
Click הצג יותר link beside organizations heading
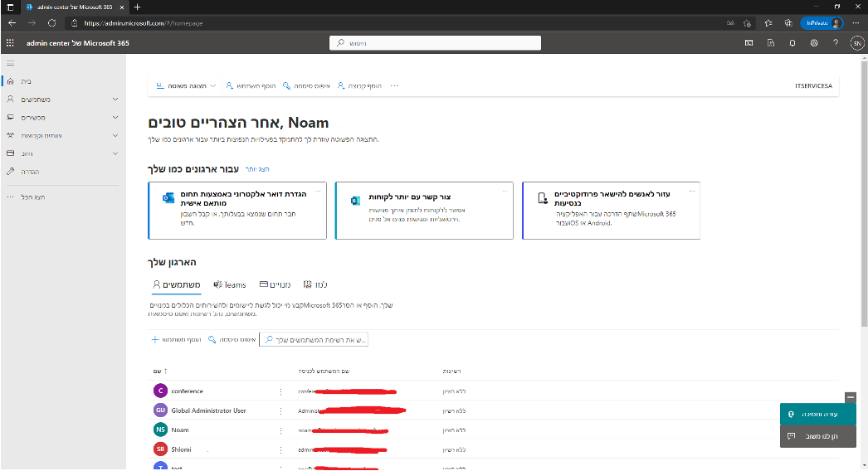pos(257,169)
